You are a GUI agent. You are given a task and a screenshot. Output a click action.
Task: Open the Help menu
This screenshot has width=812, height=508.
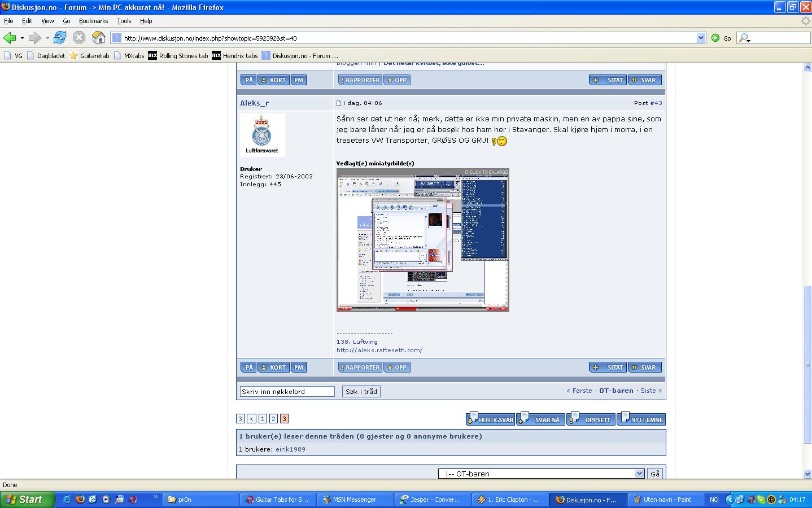[146, 21]
